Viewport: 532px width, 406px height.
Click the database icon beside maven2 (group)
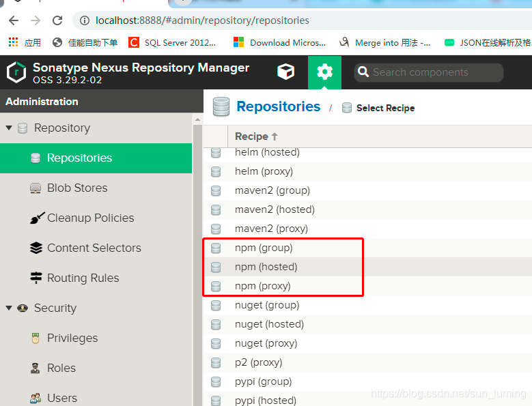pyautogui.click(x=216, y=190)
